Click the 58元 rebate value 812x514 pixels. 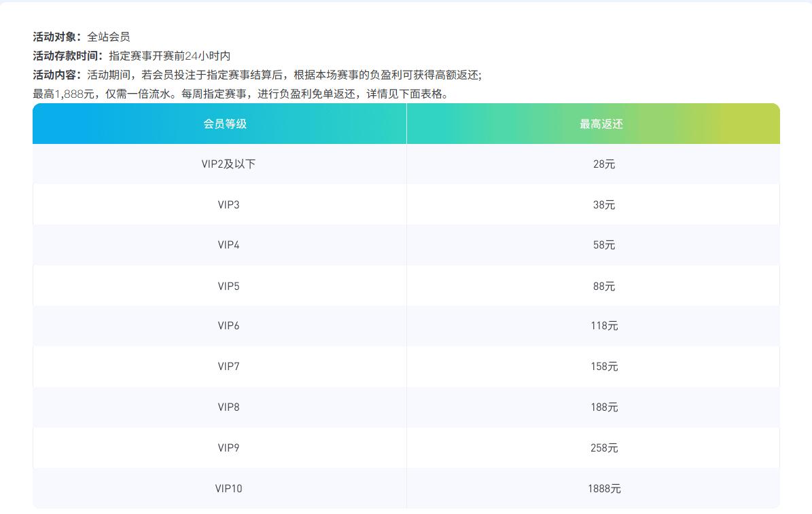coord(603,245)
